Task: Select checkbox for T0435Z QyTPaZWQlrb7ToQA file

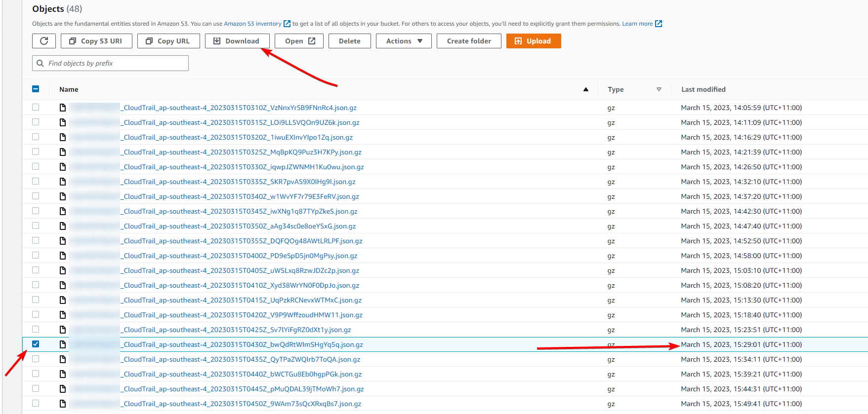Action: 36,359
